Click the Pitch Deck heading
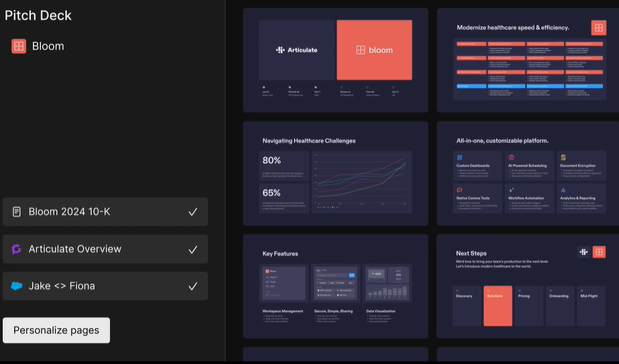Screen dimensions: 619x364 38,15
